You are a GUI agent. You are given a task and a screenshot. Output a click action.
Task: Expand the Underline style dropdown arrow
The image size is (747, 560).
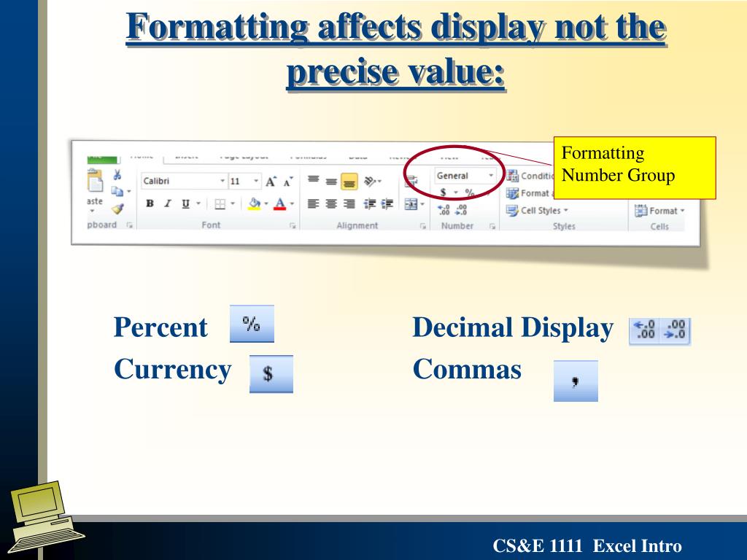point(198,204)
